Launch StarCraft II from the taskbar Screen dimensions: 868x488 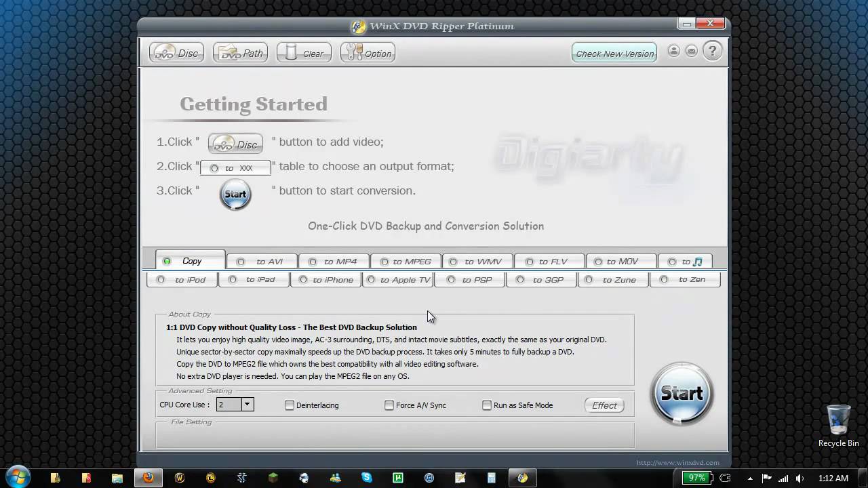coord(242,478)
